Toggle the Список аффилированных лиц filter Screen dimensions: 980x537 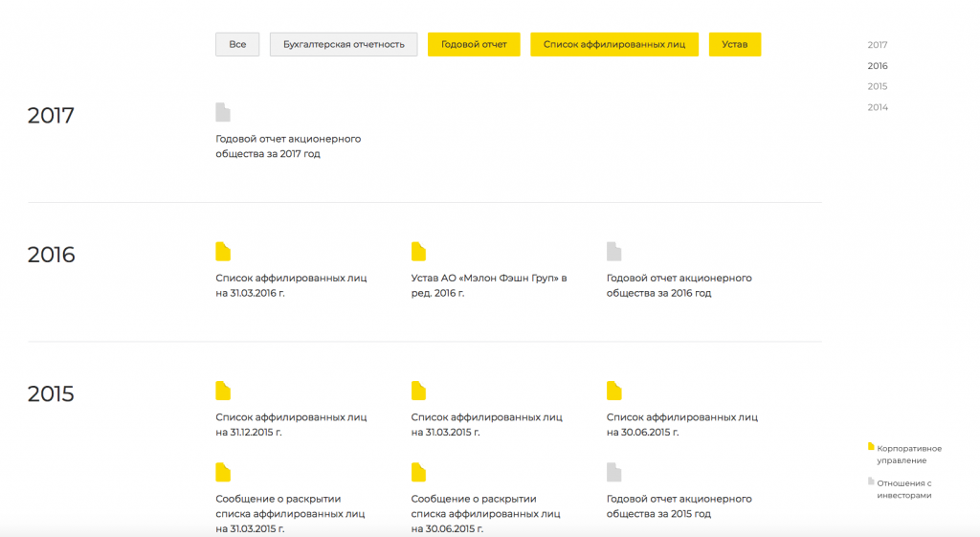click(614, 44)
